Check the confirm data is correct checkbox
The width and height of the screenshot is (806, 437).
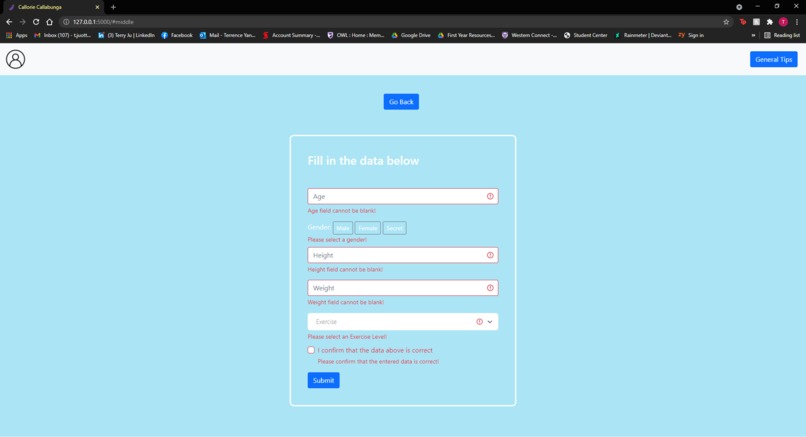(311, 350)
